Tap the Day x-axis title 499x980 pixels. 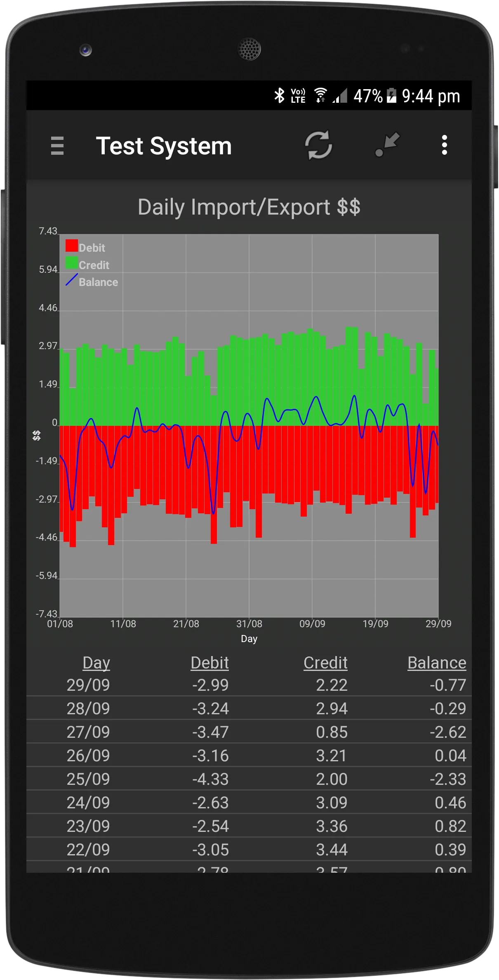pyautogui.click(x=249, y=639)
